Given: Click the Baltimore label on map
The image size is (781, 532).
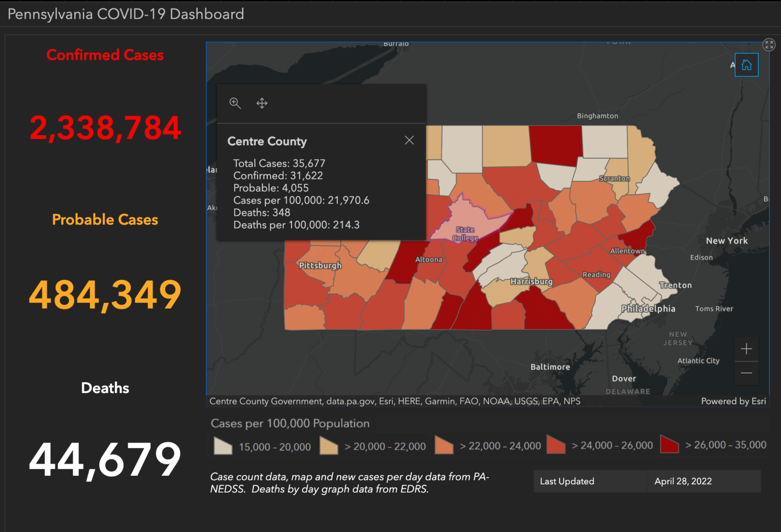Looking at the screenshot, I should (x=550, y=367).
